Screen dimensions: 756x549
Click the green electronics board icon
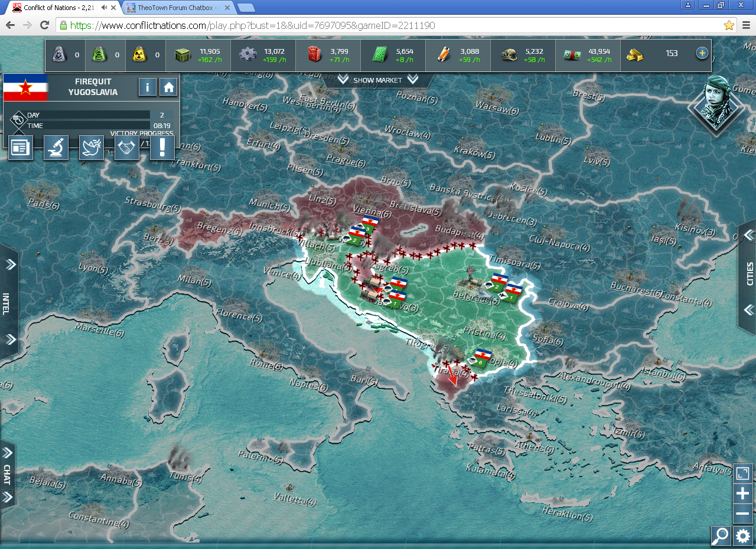379,55
